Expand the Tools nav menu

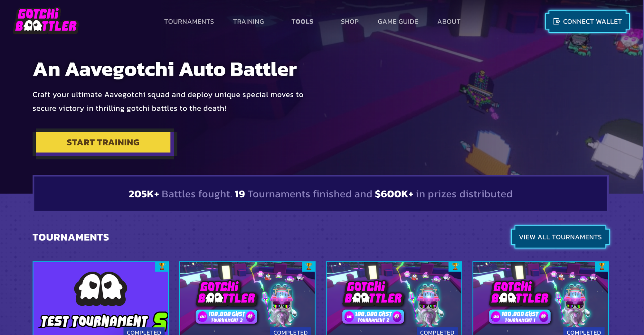tap(302, 22)
